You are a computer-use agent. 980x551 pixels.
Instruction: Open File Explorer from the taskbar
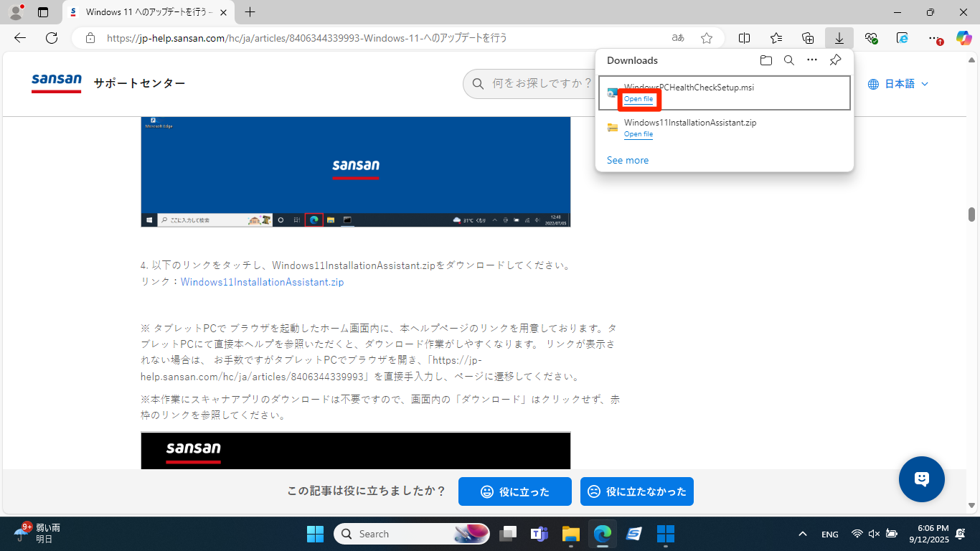tap(570, 534)
